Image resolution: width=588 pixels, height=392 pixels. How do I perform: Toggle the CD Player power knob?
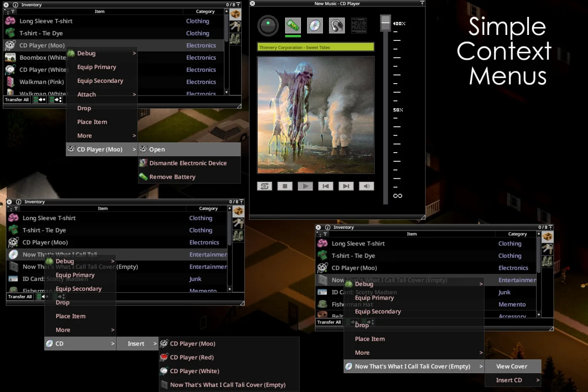coord(268,26)
